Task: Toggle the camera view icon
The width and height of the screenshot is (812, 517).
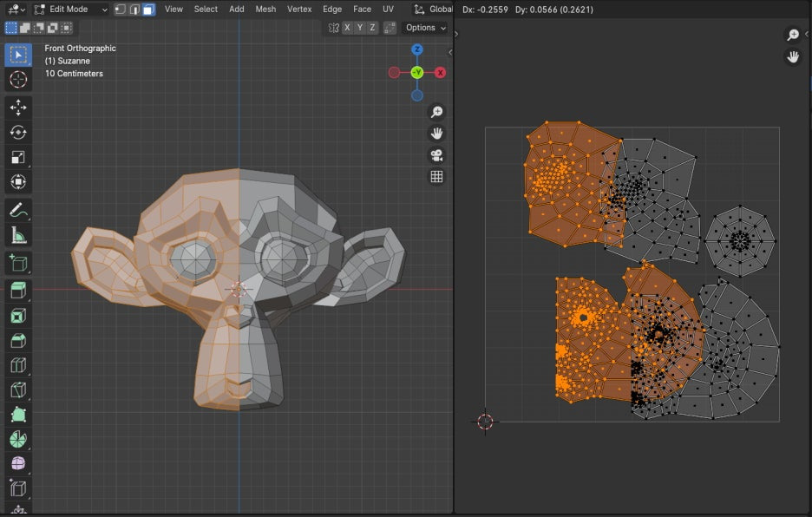Action: [436, 155]
